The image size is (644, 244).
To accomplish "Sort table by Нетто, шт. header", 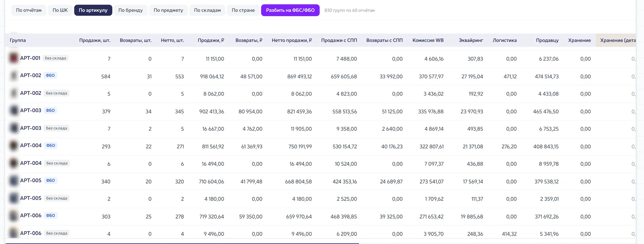I will click(172, 40).
